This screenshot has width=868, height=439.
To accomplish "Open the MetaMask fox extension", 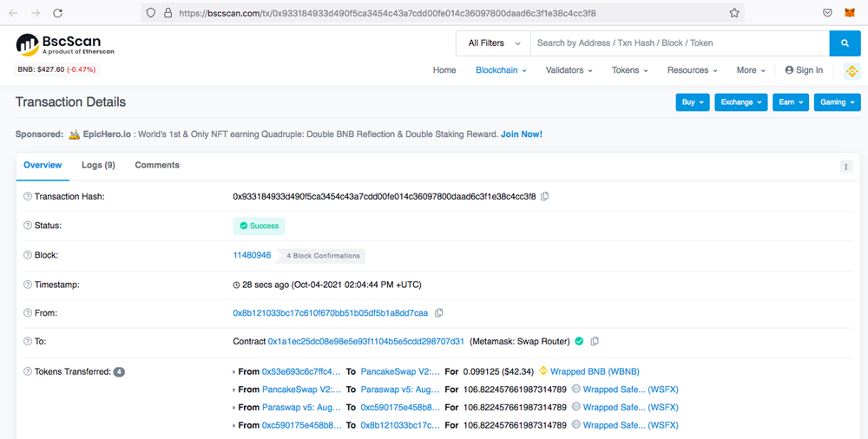I will pyautogui.click(x=849, y=13).
